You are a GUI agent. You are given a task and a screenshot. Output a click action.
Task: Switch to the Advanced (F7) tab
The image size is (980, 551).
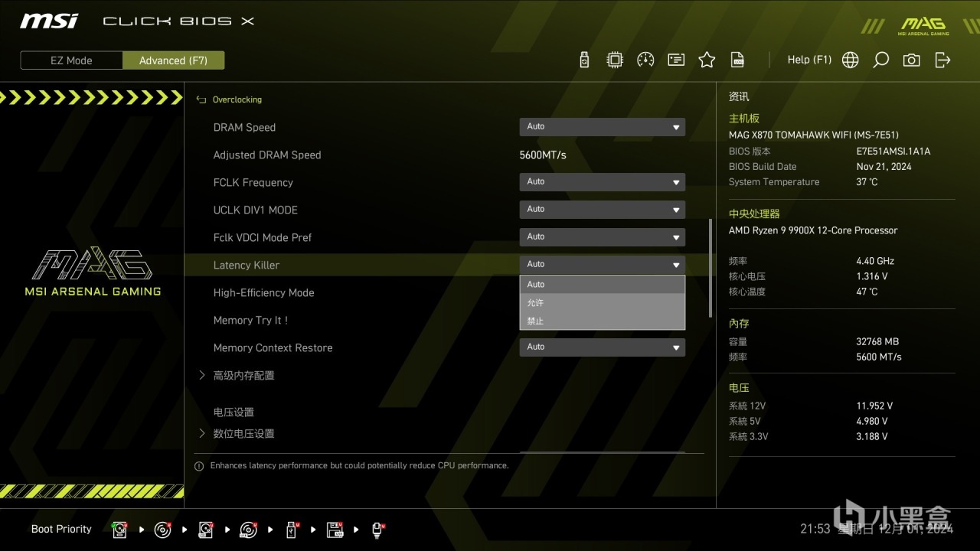click(x=173, y=60)
